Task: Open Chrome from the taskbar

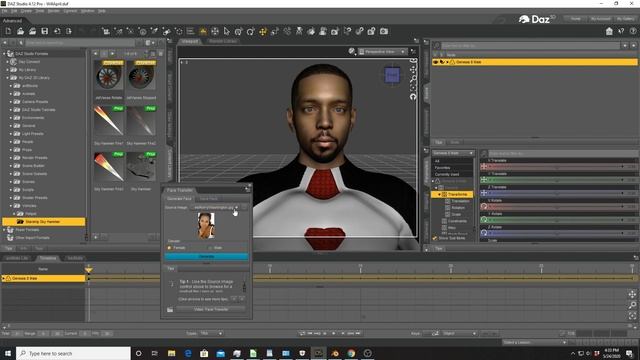Action: pos(351,353)
